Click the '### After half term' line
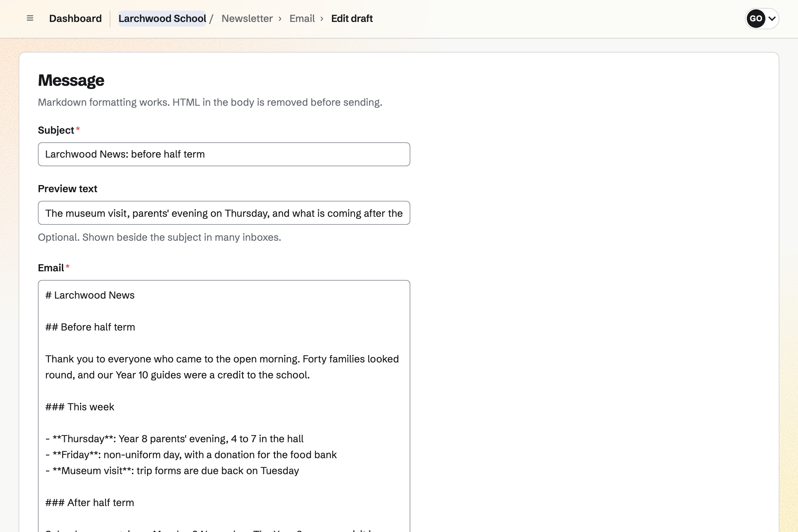 pyautogui.click(x=89, y=502)
